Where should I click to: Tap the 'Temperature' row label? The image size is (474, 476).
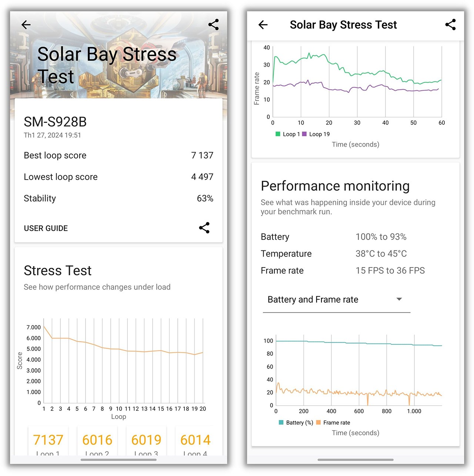[286, 254]
